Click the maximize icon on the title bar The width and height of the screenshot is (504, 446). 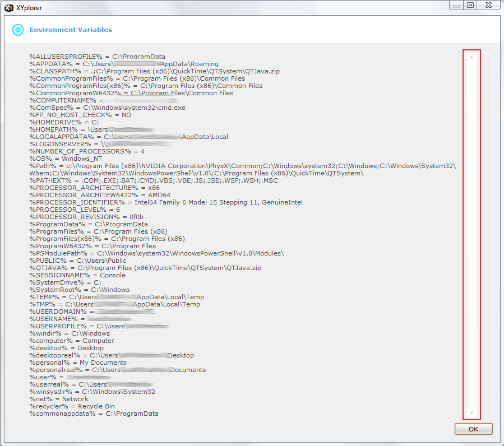tap(470, 5)
